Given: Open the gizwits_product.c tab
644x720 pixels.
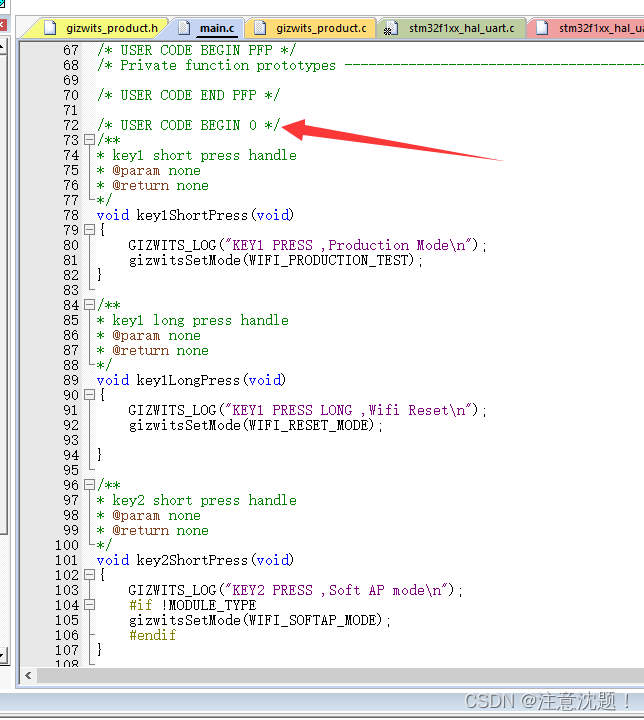Looking at the screenshot, I should click(311, 28).
